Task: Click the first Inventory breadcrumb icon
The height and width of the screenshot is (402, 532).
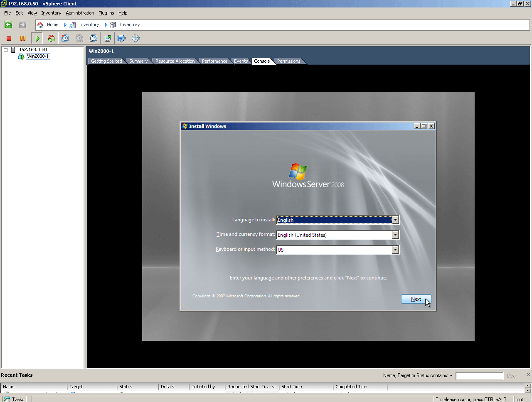Action: tap(72, 25)
